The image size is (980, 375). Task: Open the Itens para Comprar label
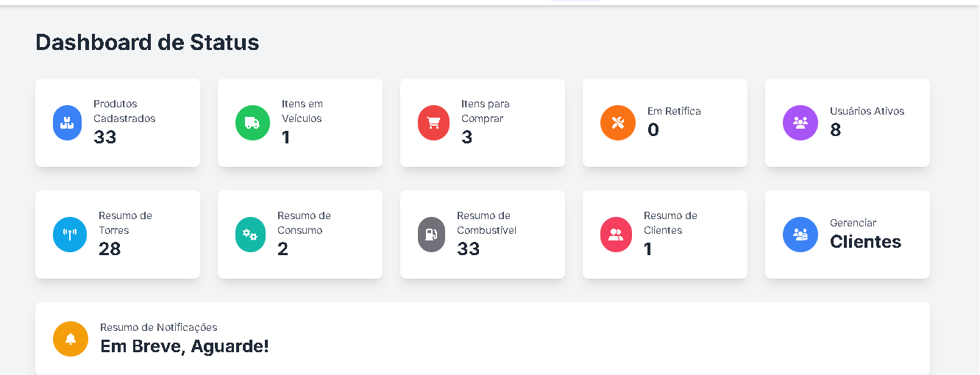pyautogui.click(x=486, y=111)
